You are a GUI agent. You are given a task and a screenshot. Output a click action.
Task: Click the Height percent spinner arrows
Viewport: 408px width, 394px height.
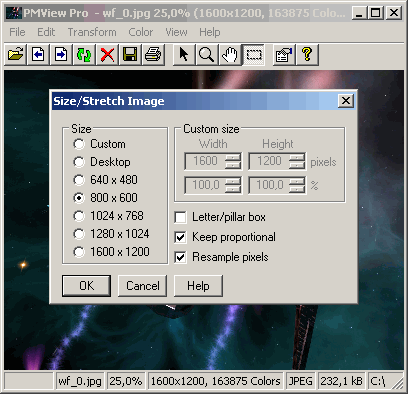pos(297,185)
